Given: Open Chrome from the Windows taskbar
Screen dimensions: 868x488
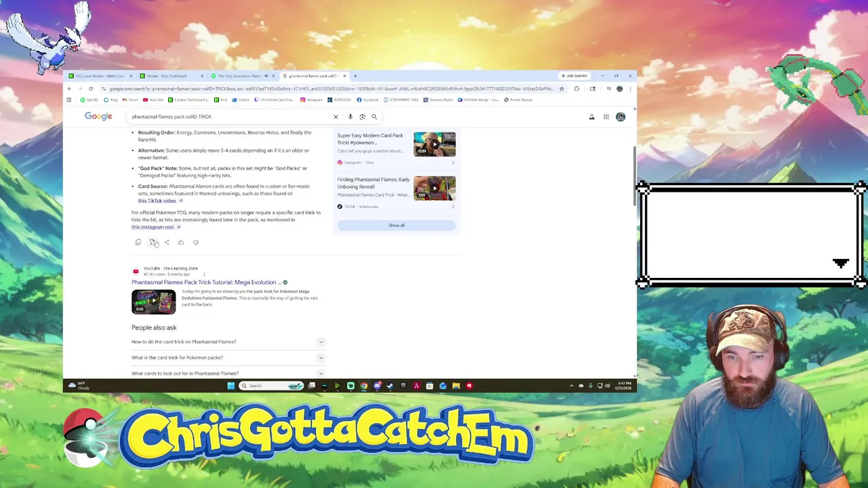Looking at the screenshot, I should coord(363,386).
